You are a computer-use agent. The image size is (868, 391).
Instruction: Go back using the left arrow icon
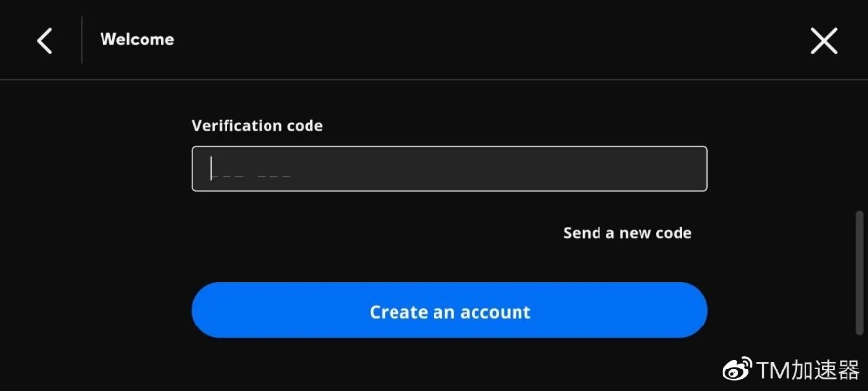(x=44, y=40)
